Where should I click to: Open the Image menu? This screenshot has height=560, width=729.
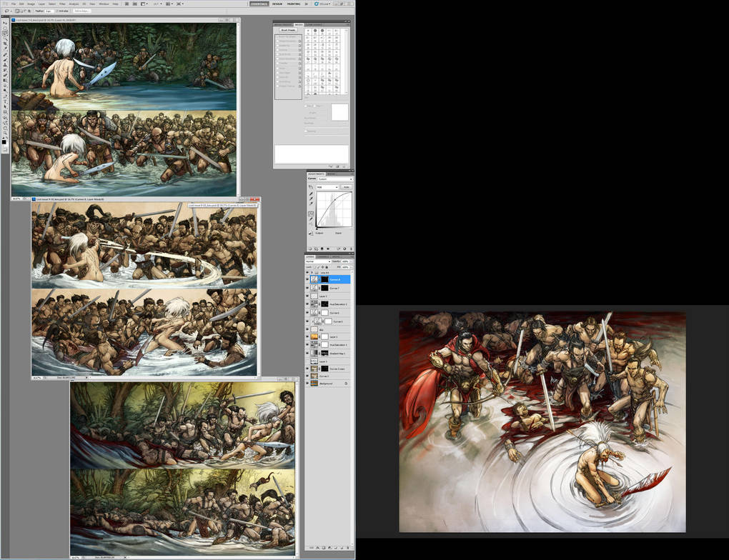32,4
